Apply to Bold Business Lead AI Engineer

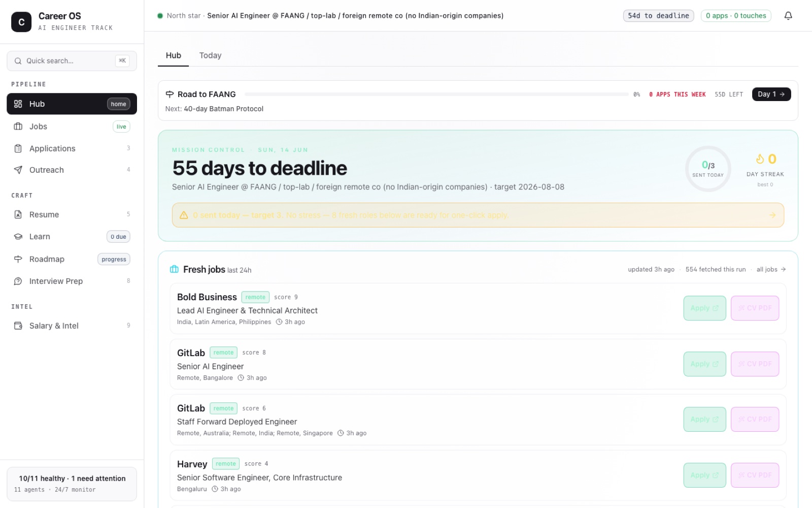[x=704, y=308]
